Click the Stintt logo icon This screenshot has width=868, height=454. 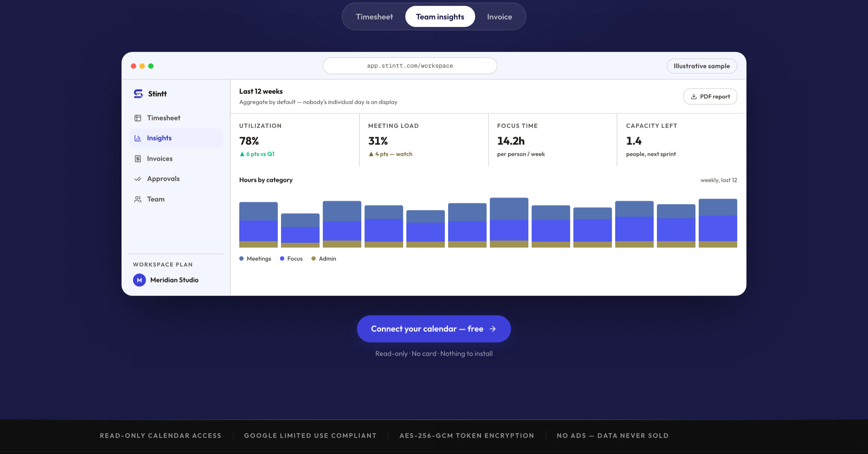click(138, 94)
